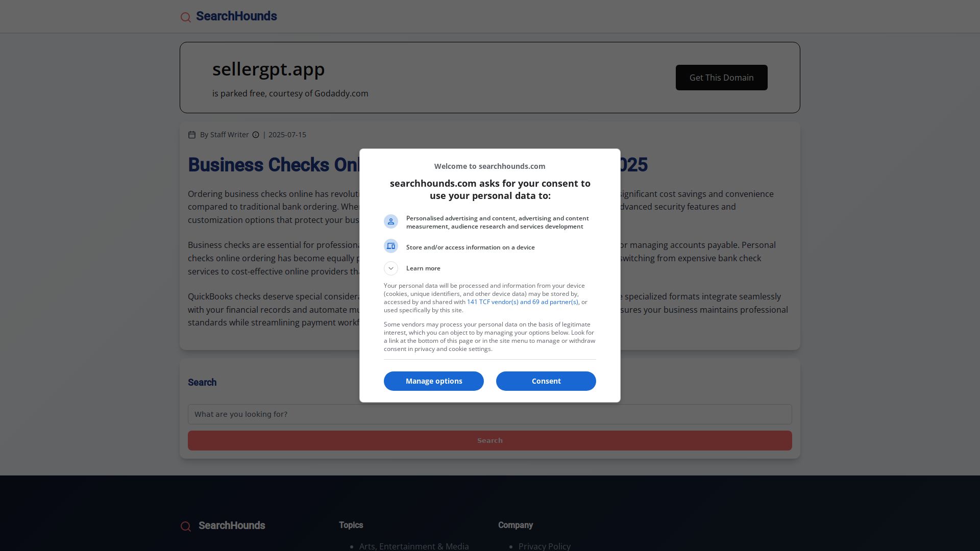
Task: Open the 141 TCF vendor(s) and ad partners link
Action: tap(523, 302)
